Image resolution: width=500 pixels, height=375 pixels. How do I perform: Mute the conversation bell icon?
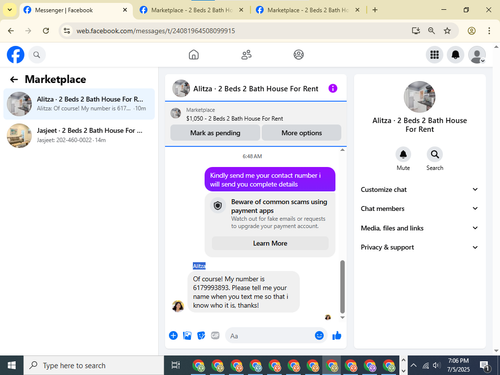coord(403,154)
